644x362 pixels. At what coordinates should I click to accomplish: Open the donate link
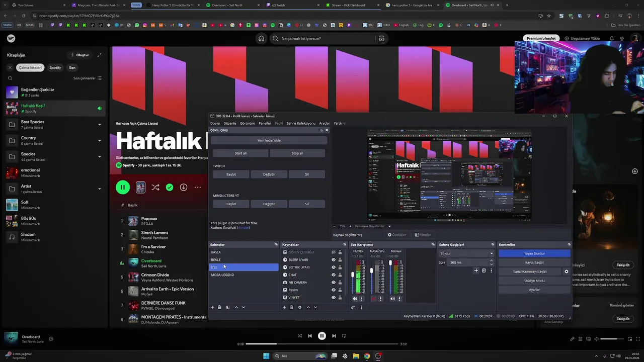[244, 228]
